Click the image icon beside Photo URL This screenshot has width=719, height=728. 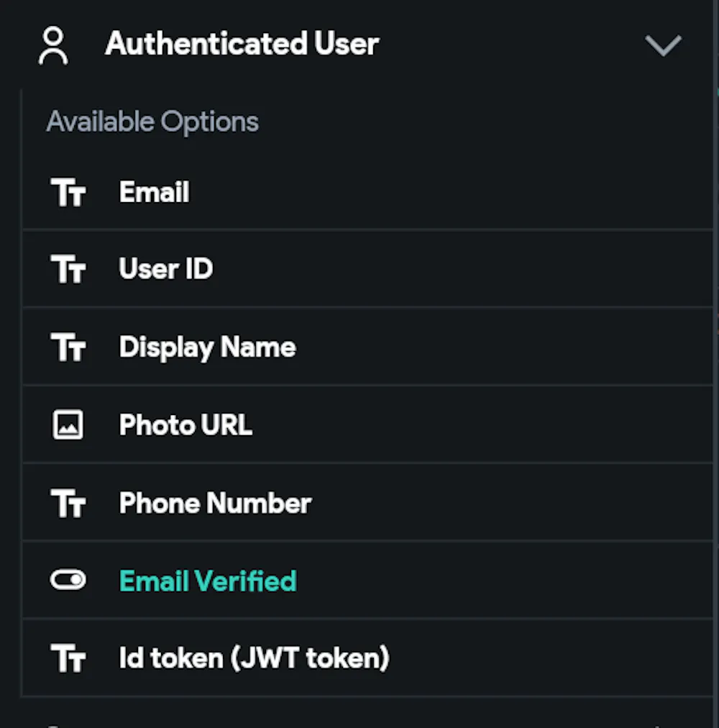click(68, 425)
